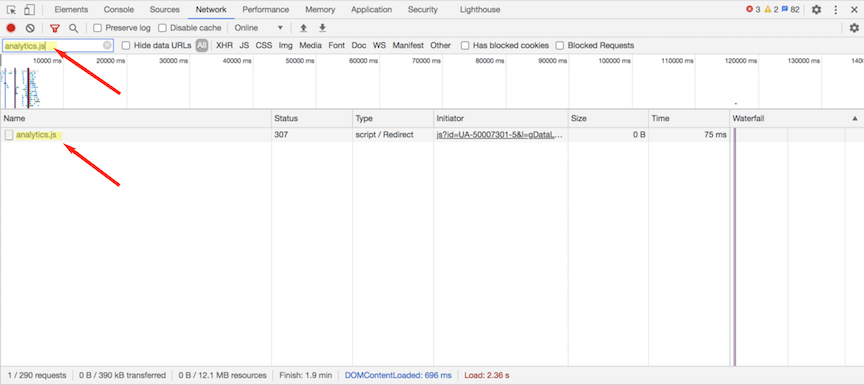The height and width of the screenshot is (385, 864).
Task: Filter requests by Font
Action: 337,45
